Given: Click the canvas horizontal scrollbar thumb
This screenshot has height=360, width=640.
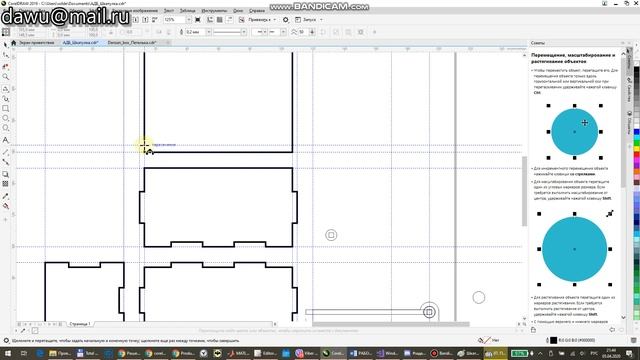Looking at the screenshot, I should [391, 324].
